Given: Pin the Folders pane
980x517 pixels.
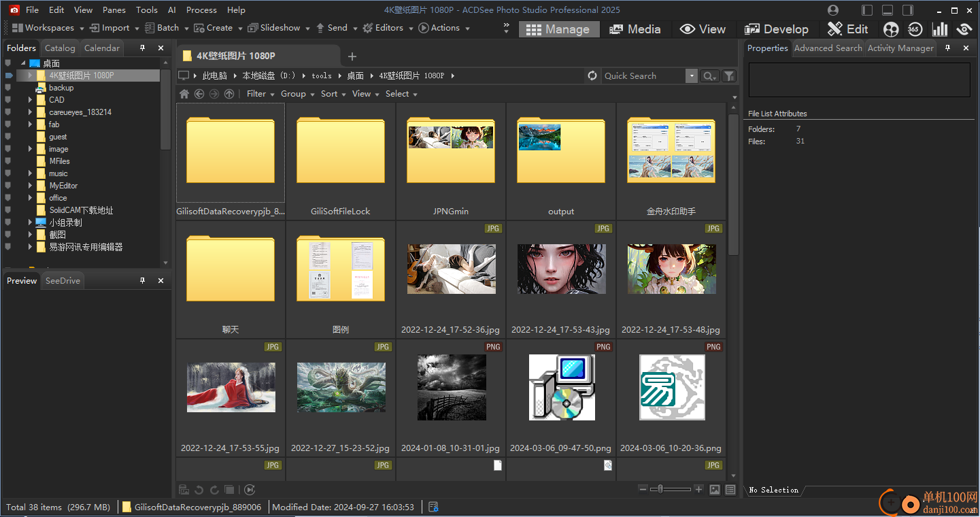Looking at the screenshot, I should (143, 48).
